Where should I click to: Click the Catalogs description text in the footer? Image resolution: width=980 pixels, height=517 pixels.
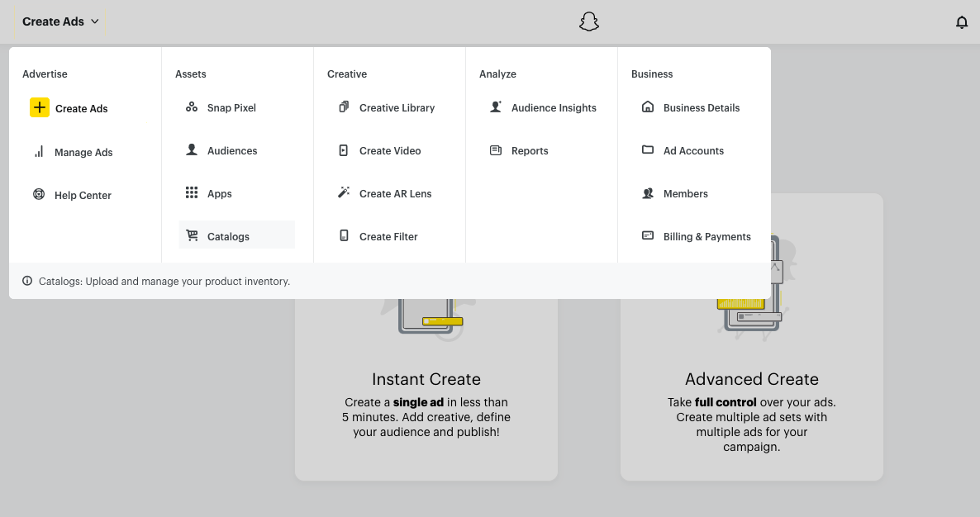[164, 281]
